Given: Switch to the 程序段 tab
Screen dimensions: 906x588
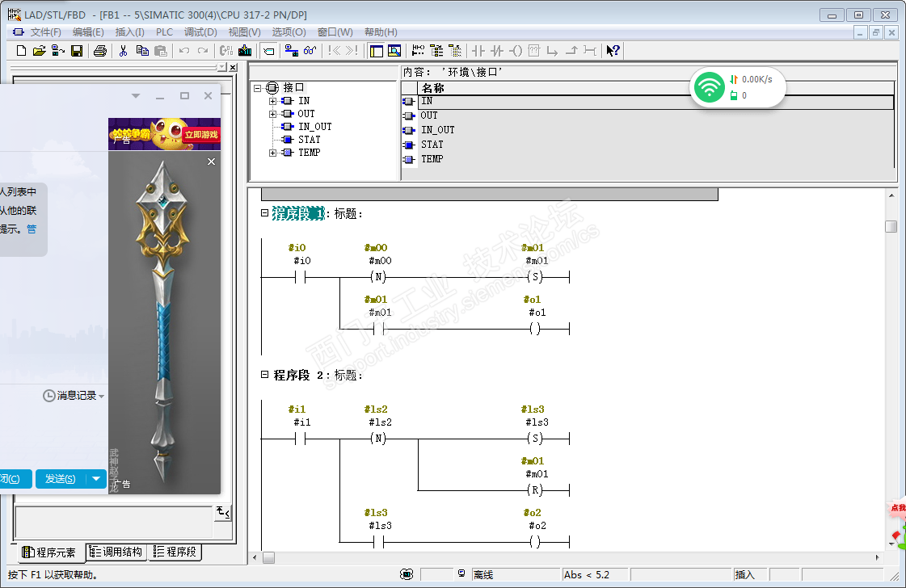Looking at the screenshot, I should tap(175, 552).
